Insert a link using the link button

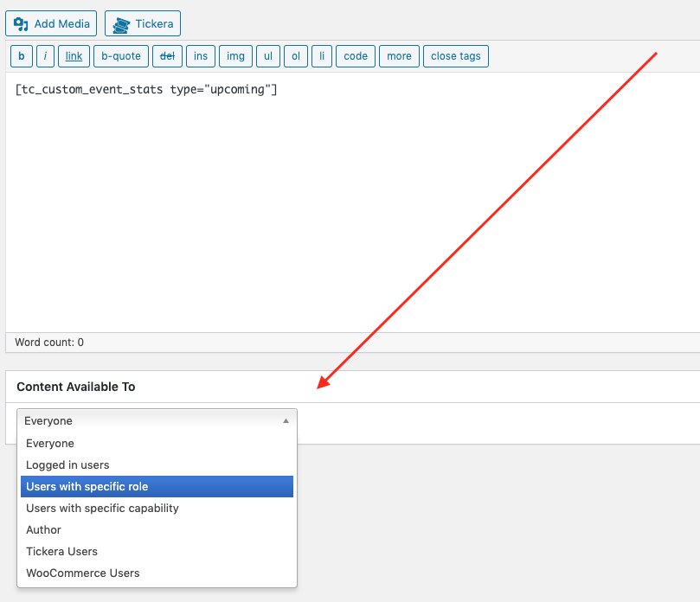coord(74,56)
